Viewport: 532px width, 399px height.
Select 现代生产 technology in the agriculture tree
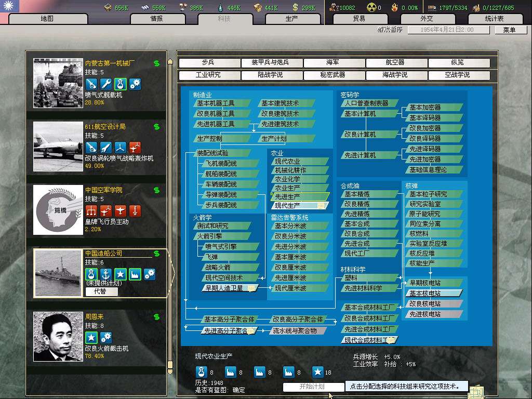tap(299, 206)
